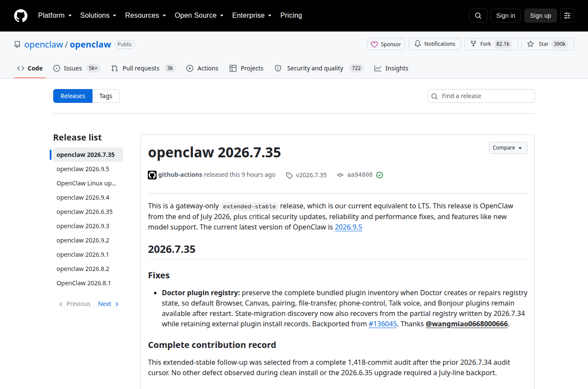Open pull request #136045 link
The image size is (588, 389).
click(x=383, y=324)
